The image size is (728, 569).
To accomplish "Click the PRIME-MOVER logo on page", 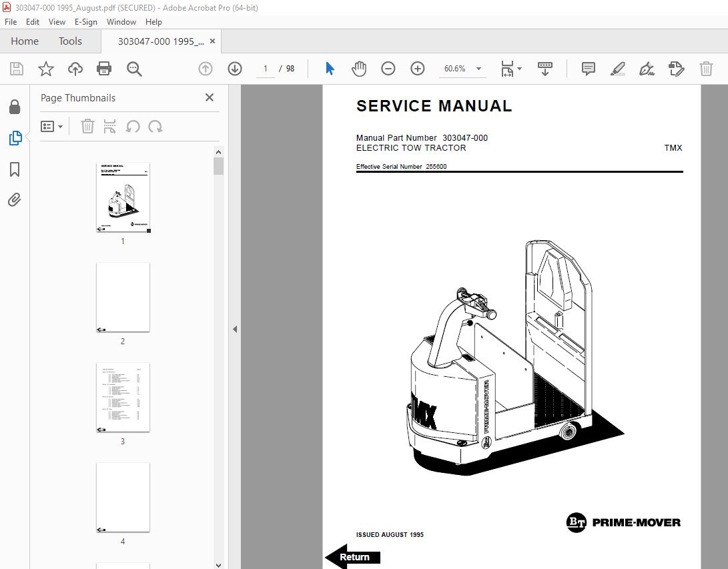I will (623, 522).
